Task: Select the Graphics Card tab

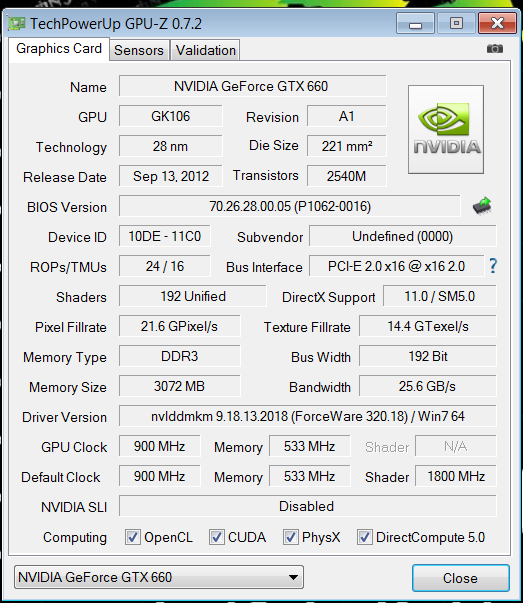Action: click(59, 49)
